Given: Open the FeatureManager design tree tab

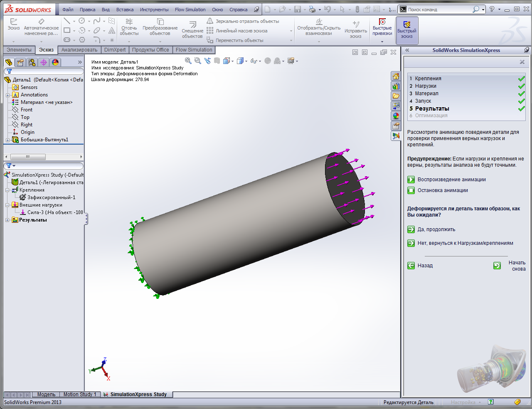Looking at the screenshot, I should point(9,62).
